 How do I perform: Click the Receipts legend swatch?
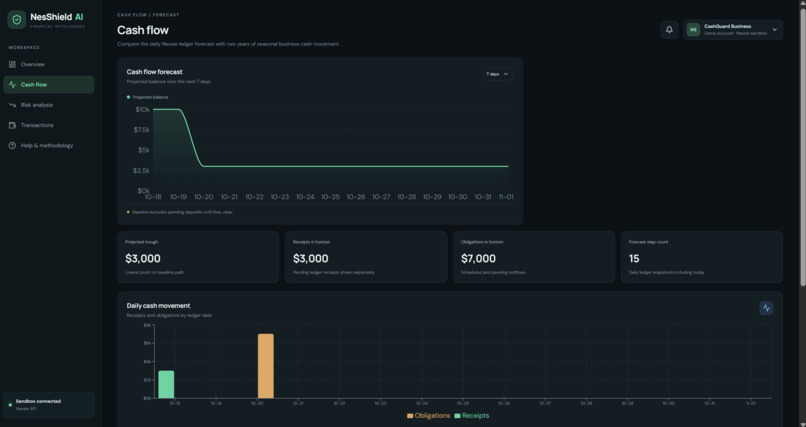click(457, 416)
